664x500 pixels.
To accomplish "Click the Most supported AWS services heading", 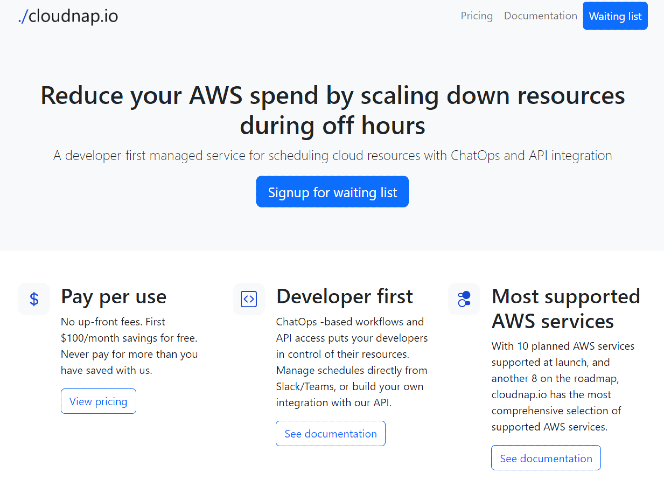I will tap(566, 309).
